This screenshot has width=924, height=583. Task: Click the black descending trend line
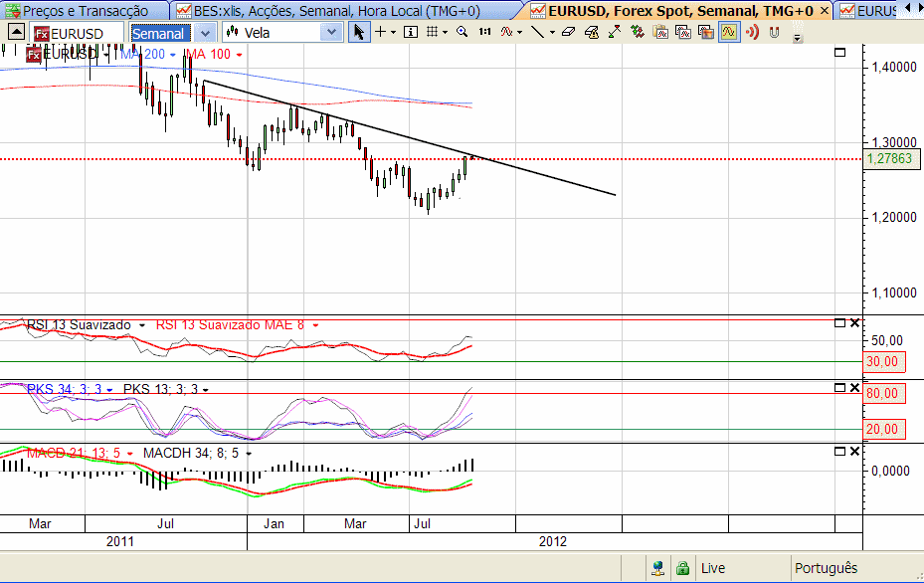410,138
